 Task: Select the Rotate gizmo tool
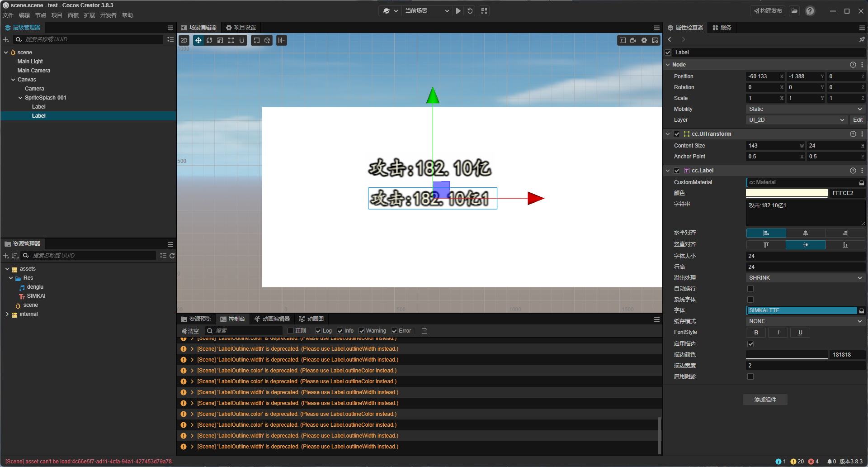click(209, 40)
